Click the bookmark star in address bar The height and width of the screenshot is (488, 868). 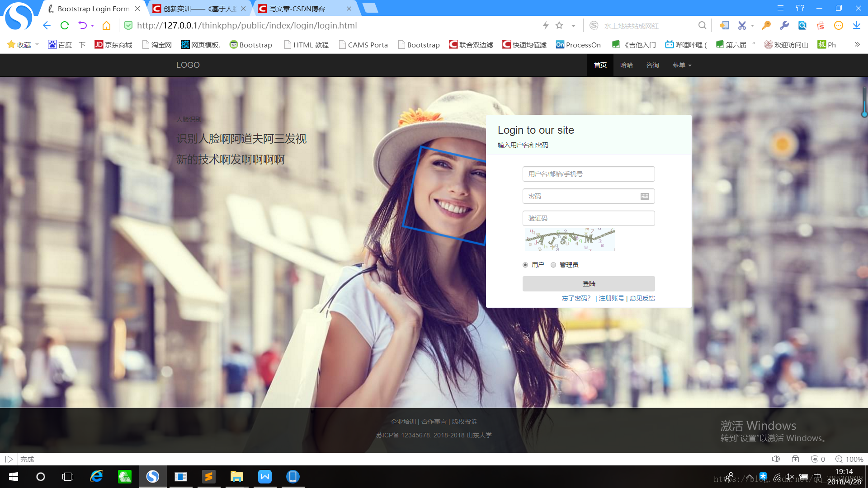tap(559, 25)
